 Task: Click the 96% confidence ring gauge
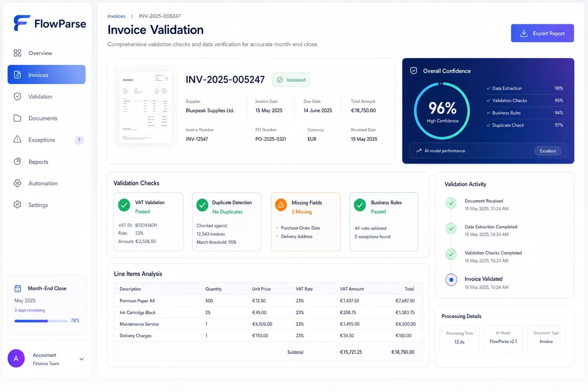[x=442, y=111]
